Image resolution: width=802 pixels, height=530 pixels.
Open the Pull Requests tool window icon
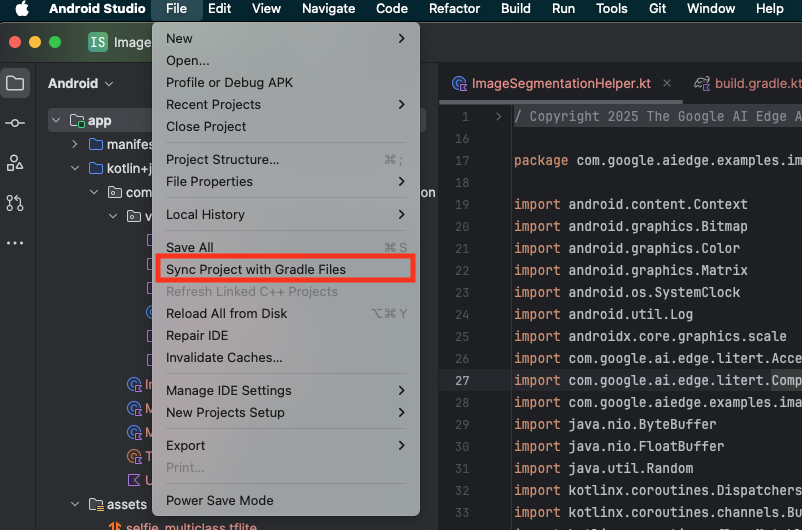tap(15, 203)
